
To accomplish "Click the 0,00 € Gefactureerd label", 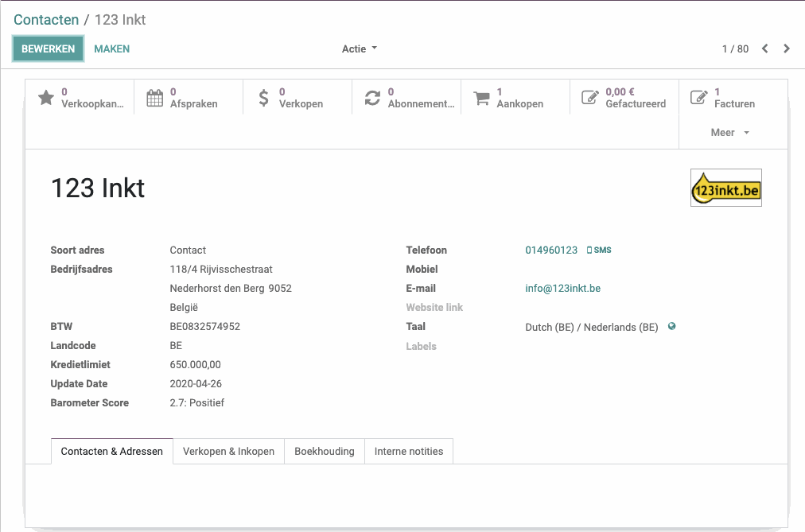I will click(636, 98).
